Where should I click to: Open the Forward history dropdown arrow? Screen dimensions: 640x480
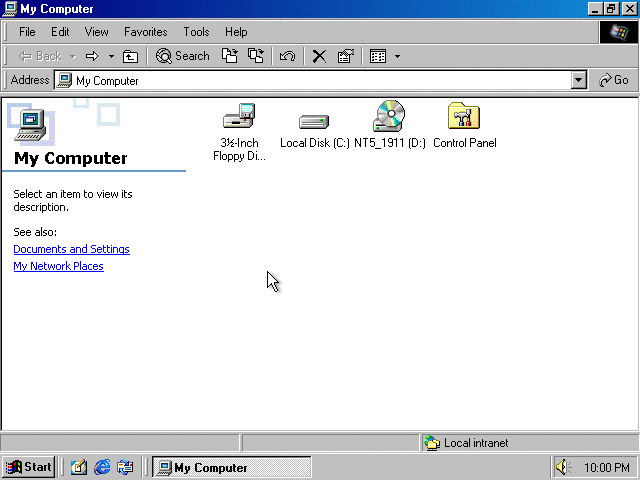point(111,56)
